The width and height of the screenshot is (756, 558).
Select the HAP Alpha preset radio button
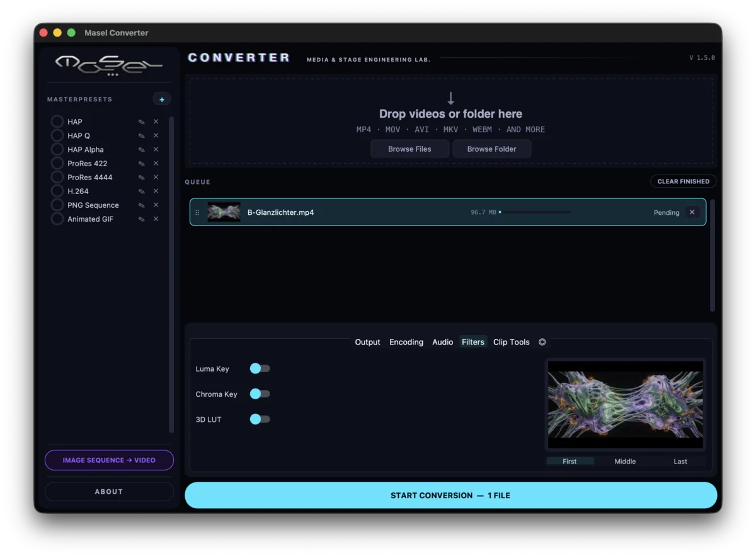[57, 149]
